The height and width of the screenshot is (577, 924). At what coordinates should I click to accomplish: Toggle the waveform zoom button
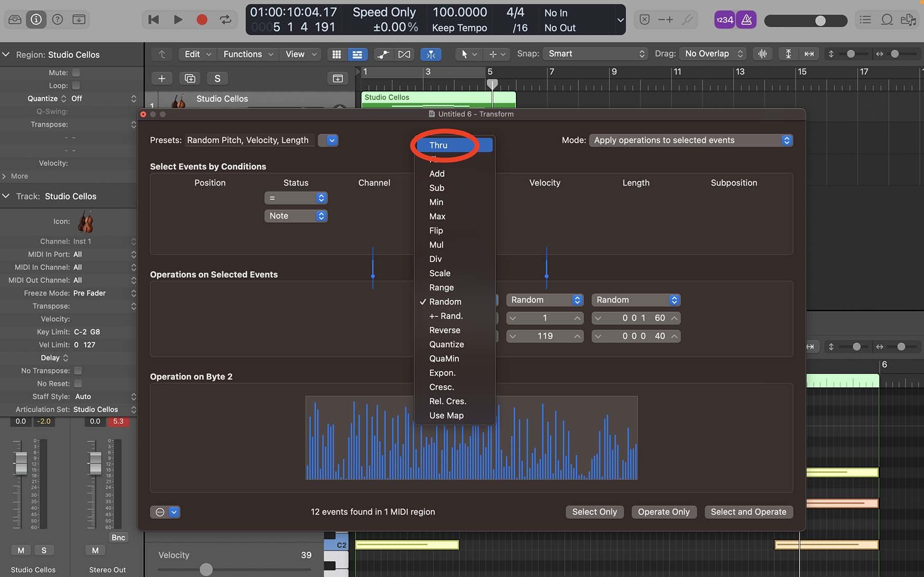click(x=762, y=54)
